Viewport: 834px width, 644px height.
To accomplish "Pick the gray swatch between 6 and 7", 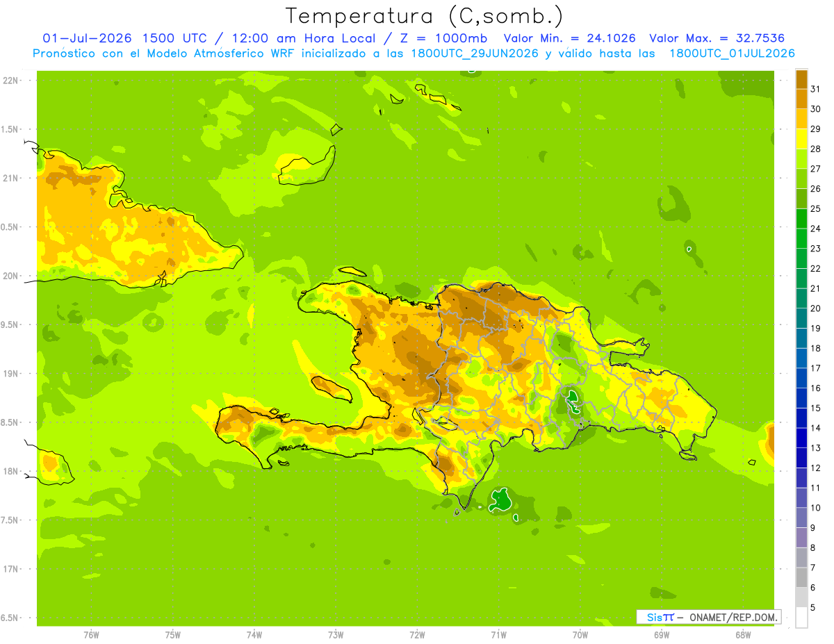I will (801, 577).
